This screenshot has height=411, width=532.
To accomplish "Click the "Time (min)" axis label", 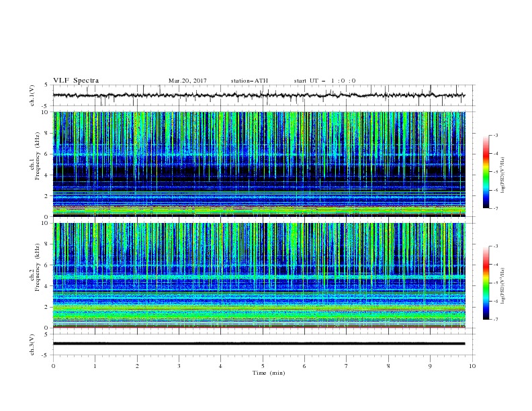I will click(x=269, y=373).
